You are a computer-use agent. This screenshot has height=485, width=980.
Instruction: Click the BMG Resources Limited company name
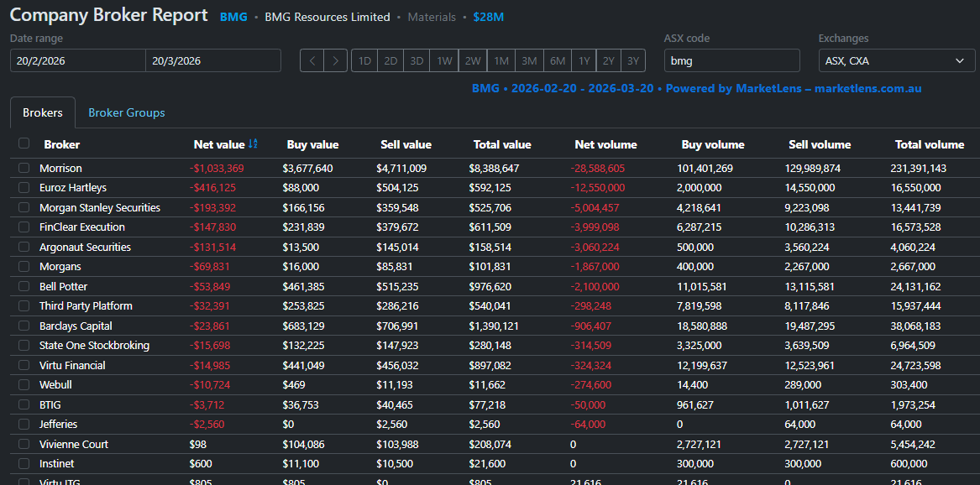[328, 18]
